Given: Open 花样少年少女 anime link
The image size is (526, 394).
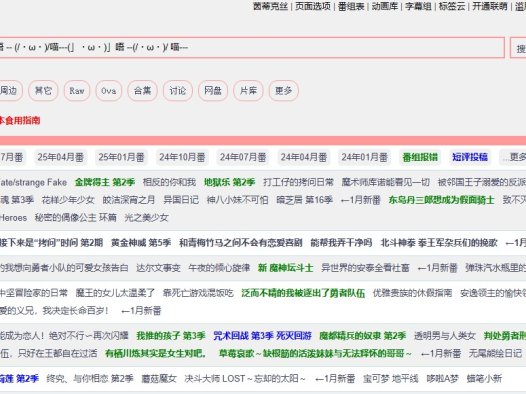Looking at the screenshot, I should [68, 200].
